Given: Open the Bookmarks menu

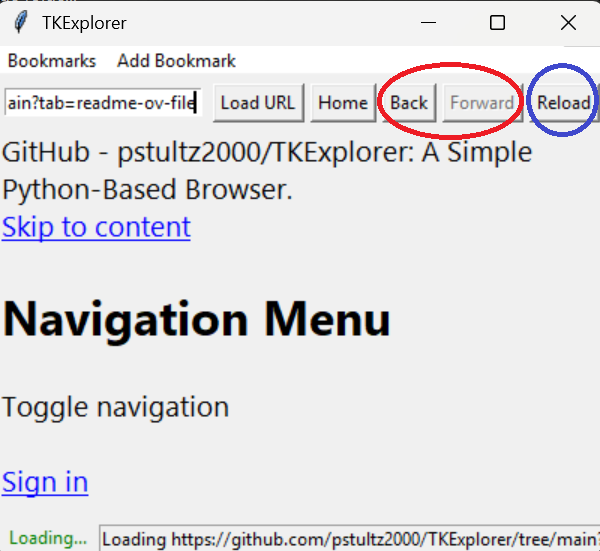Looking at the screenshot, I should 52,61.
